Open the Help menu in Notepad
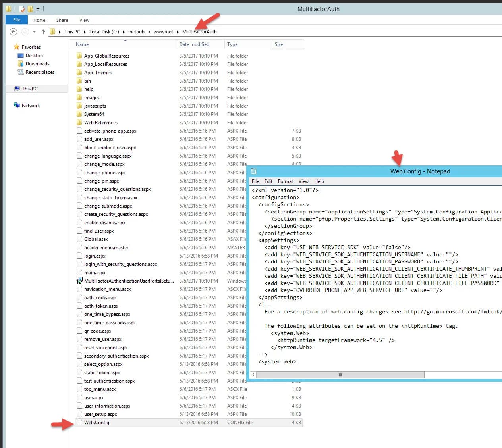Screen dimensions: 502x448 coord(319,181)
